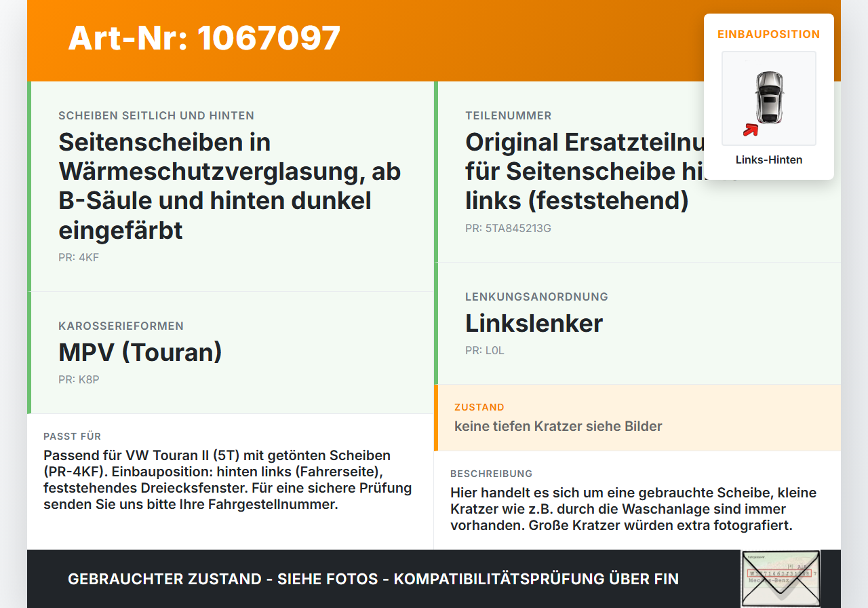Click the KAROSSERIEFORMEN label
Viewport: 868px width, 608px height.
[121, 326]
